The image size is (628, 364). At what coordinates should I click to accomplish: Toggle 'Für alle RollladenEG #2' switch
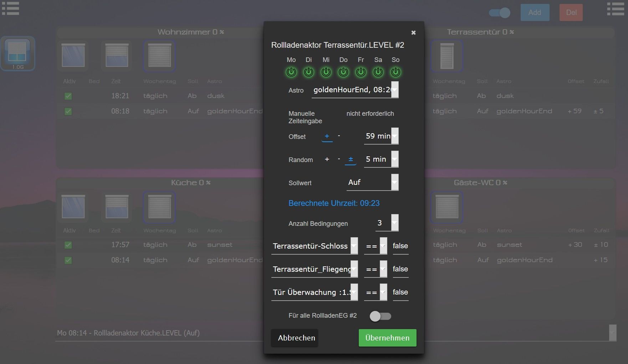coord(380,316)
